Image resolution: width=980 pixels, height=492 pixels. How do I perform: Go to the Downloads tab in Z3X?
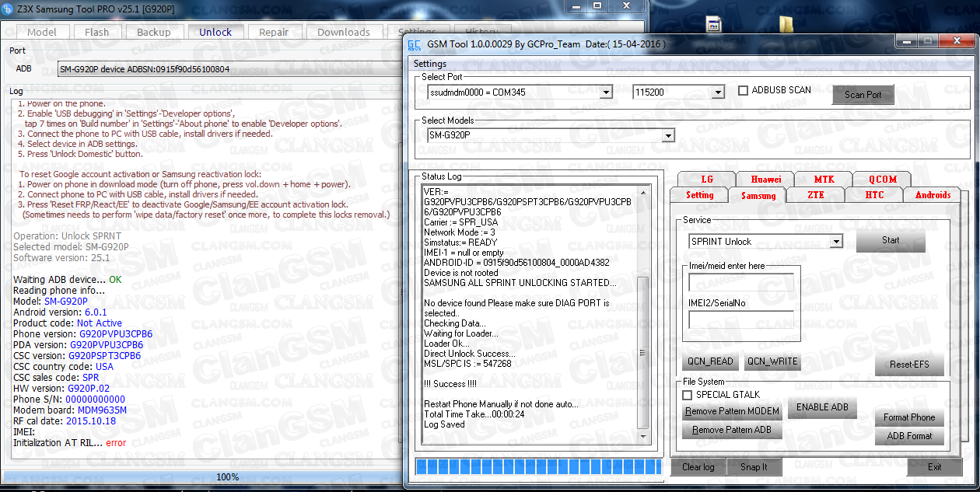(344, 32)
